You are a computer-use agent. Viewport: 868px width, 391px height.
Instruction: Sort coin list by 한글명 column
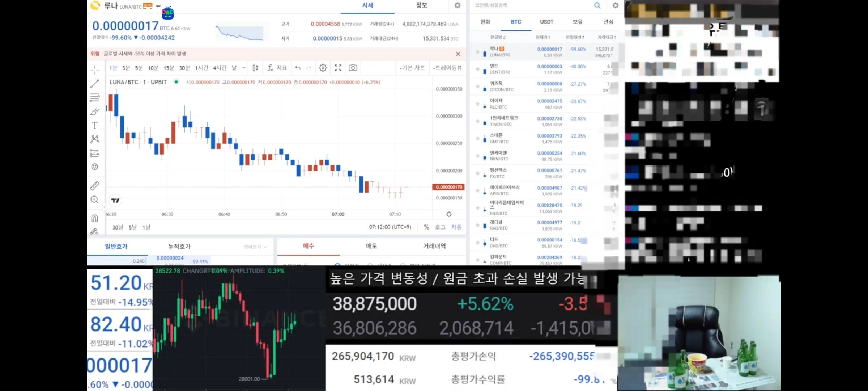click(x=498, y=37)
